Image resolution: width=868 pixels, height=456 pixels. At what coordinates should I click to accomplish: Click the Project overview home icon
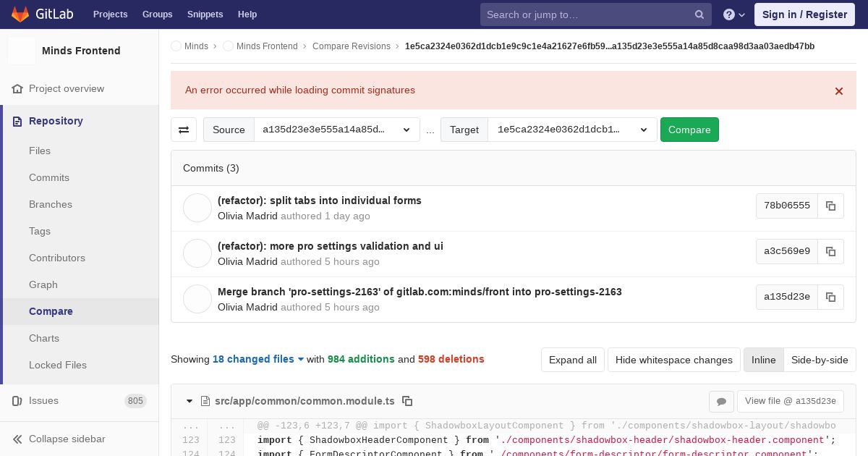(17, 89)
